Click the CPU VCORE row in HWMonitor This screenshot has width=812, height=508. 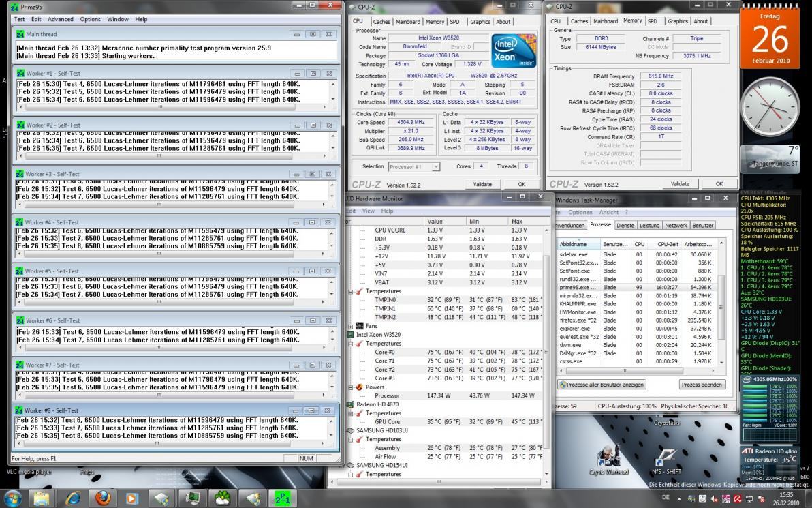(x=444, y=230)
